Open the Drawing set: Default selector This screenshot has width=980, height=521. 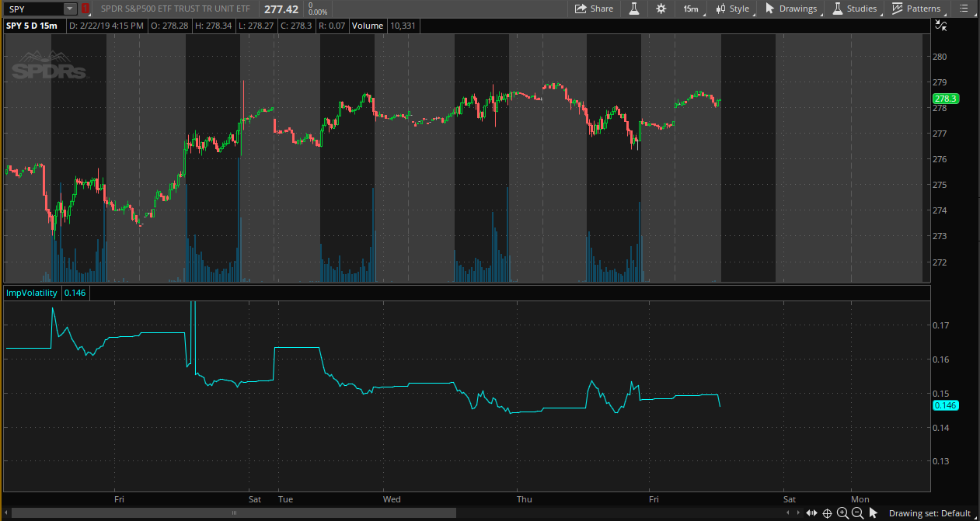(930, 513)
